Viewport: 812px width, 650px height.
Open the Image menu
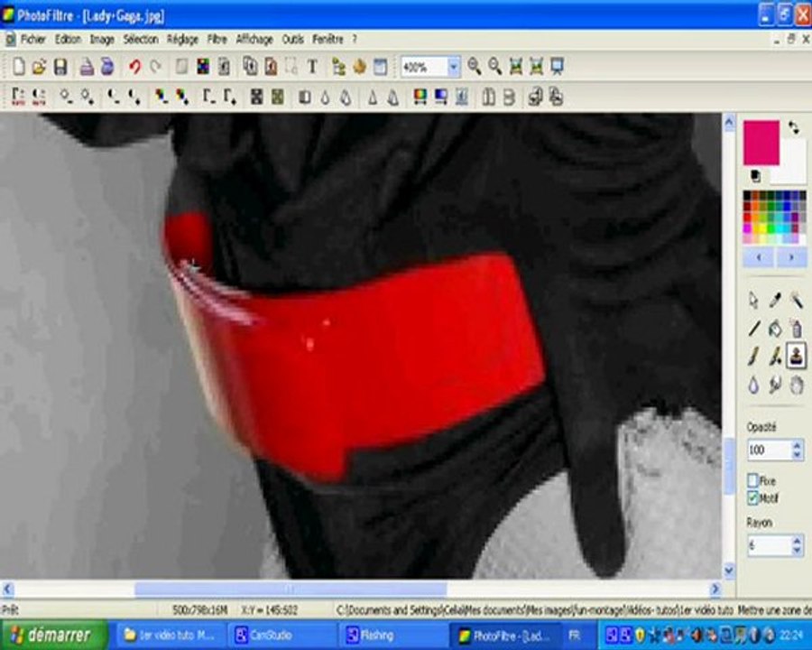pos(102,40)
